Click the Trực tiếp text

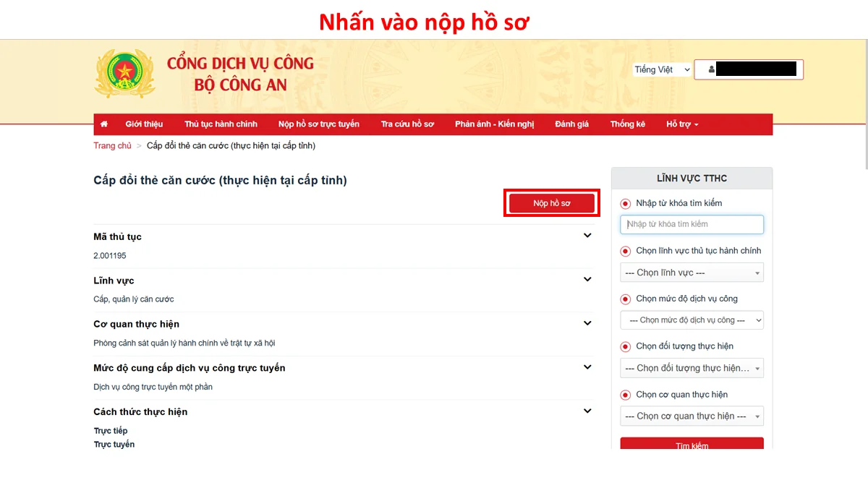point(110,431)
